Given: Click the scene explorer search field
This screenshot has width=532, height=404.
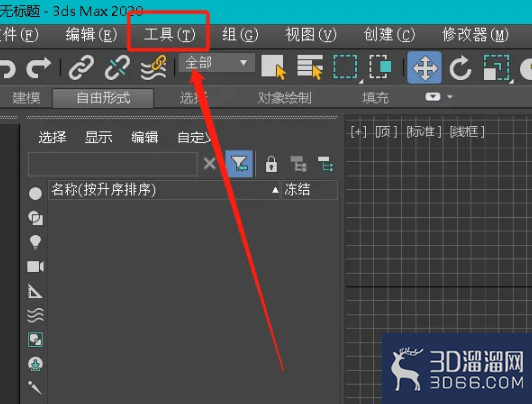Looking at the screenshot, I should point(113,164).
